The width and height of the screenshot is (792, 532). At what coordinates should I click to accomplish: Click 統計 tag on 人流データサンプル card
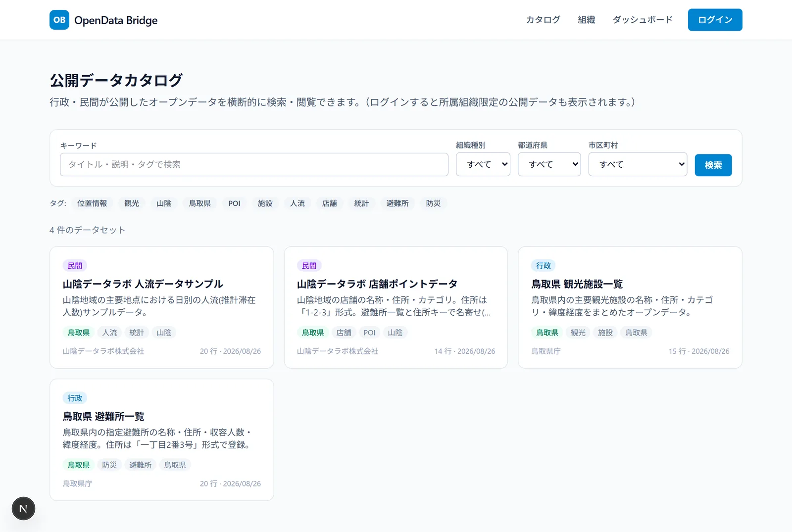pos(137,333)
